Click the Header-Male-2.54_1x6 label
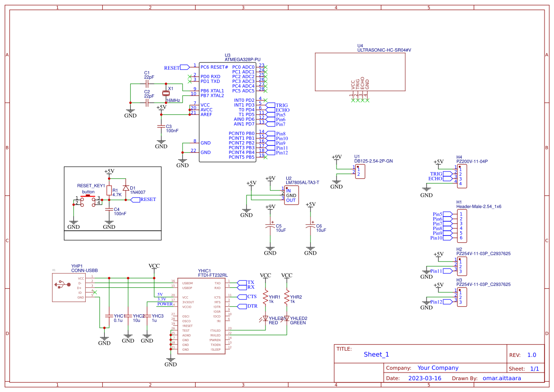 pos(479,206)
